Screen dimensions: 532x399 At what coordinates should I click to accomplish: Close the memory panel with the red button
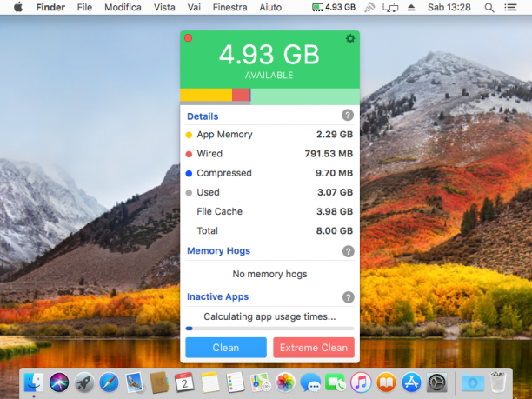(189, 37)
